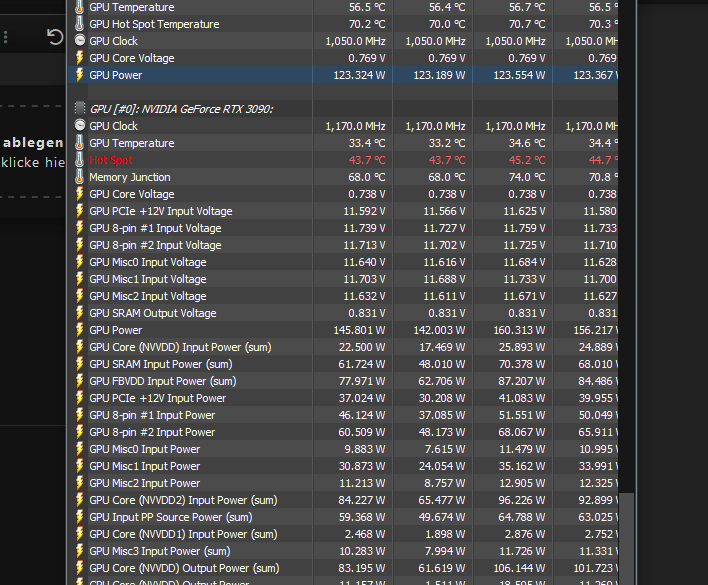Click the 'ablegen' text in the left panel
The height and width of the screenshot is (585, 708).
click(33, 143)
